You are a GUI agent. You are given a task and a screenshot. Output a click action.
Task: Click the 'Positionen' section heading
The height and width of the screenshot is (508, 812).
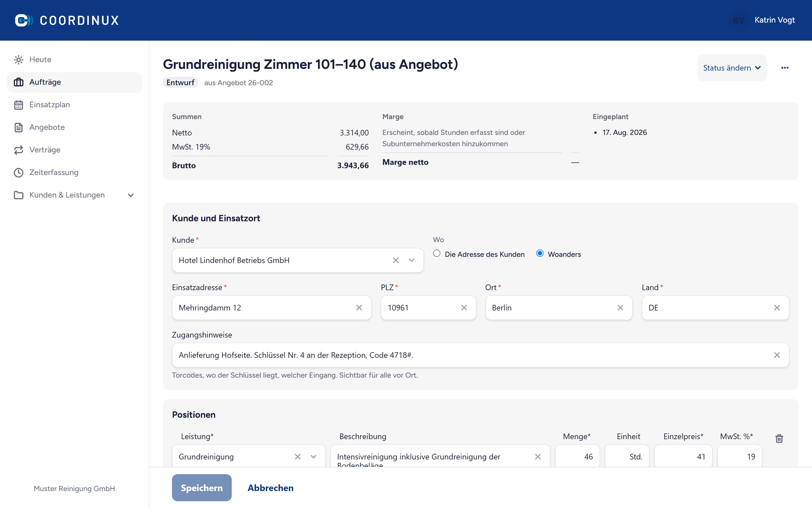point(194,415)
